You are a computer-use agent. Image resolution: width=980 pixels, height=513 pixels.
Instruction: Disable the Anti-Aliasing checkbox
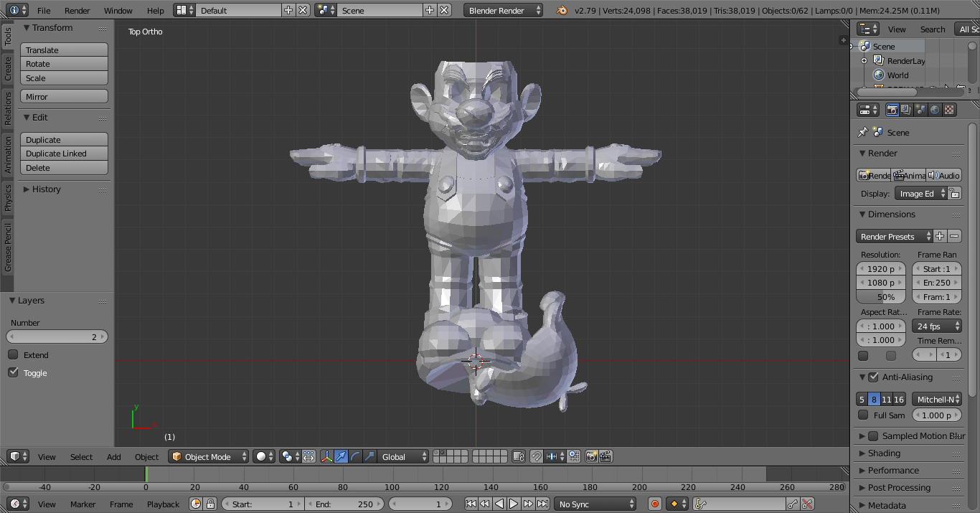pos(873,377)
